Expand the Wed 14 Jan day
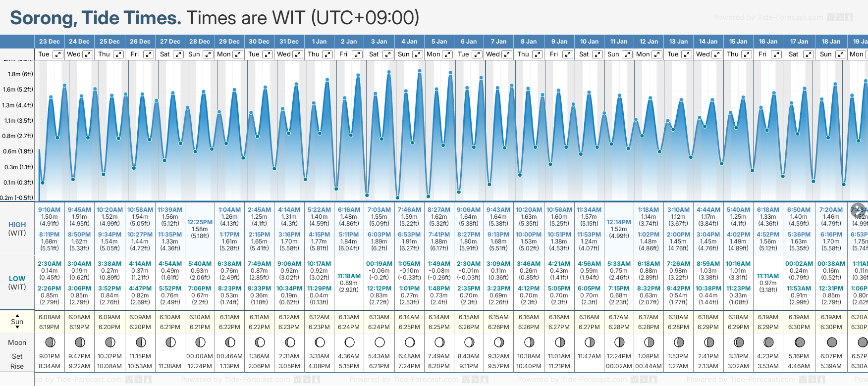This screenshot has width=868, height=386. [717, 54]
